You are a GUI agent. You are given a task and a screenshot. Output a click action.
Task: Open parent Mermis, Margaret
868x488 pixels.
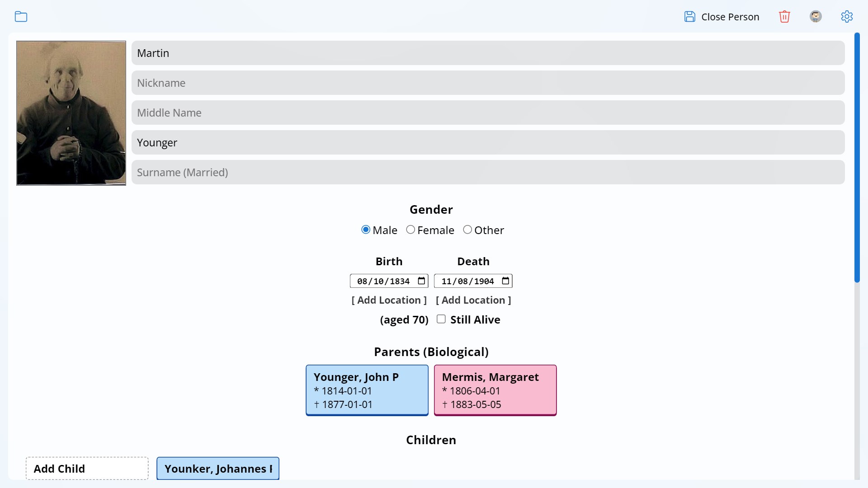click(x=495, y=390)
